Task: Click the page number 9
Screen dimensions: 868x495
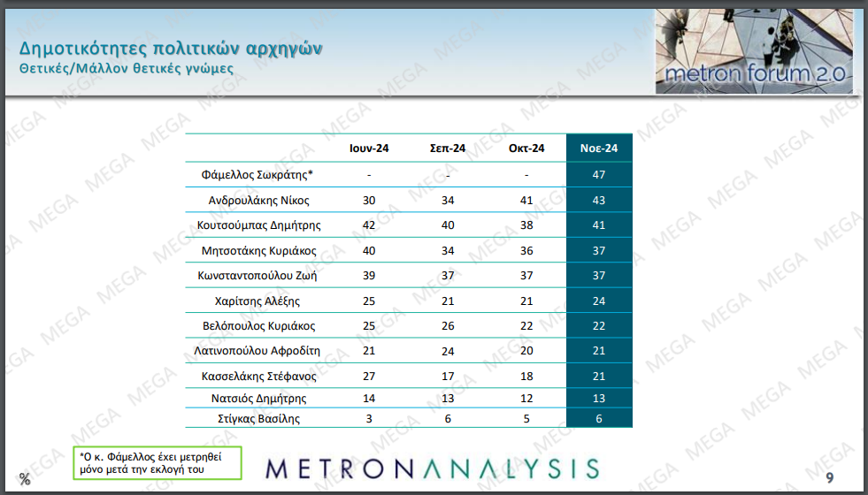Action: click(829, 477)
